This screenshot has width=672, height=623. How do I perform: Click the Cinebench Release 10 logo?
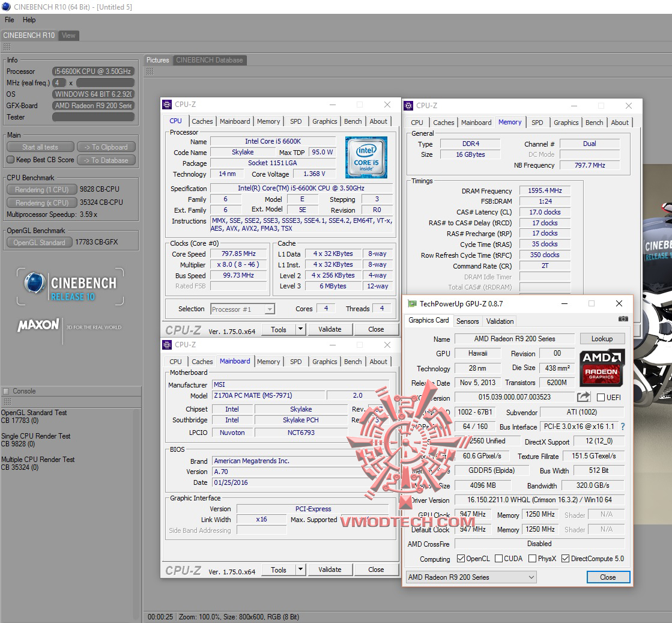point(71,287)
